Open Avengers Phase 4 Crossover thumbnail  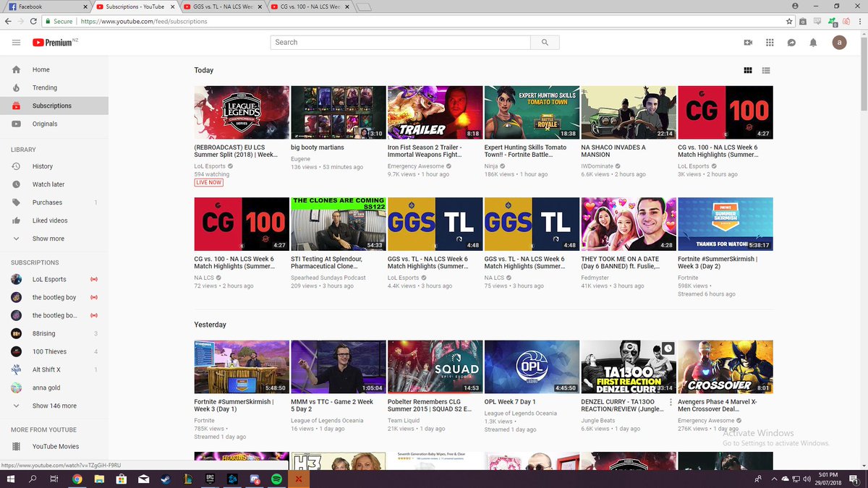pos(725,367)
